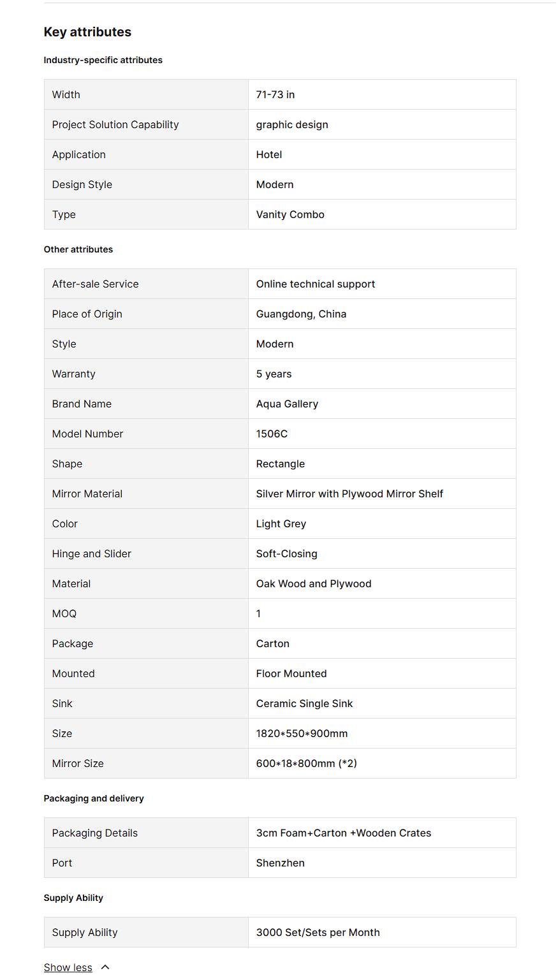Click the Type value Vanity Combo

click(290, 214)
